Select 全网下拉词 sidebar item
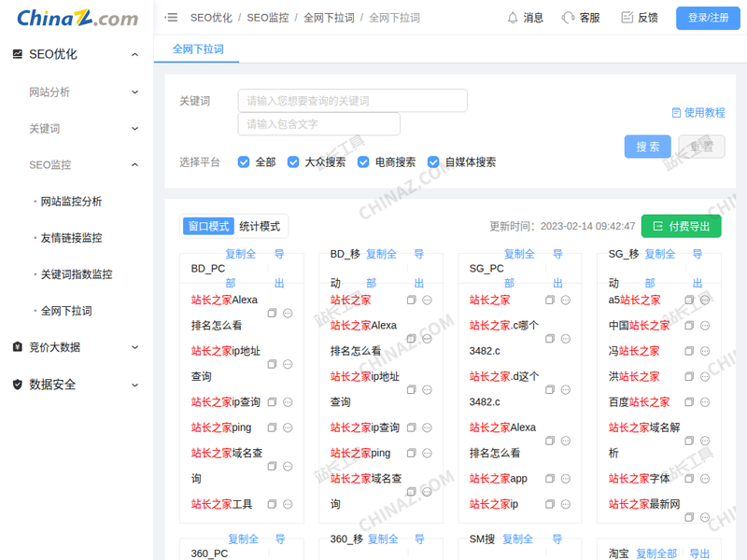 66,311
